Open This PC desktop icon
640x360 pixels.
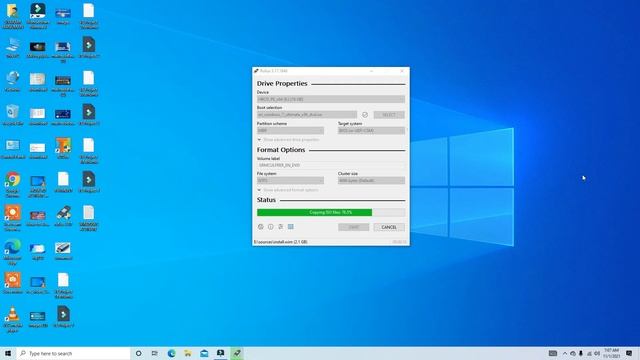click(13, 47)
